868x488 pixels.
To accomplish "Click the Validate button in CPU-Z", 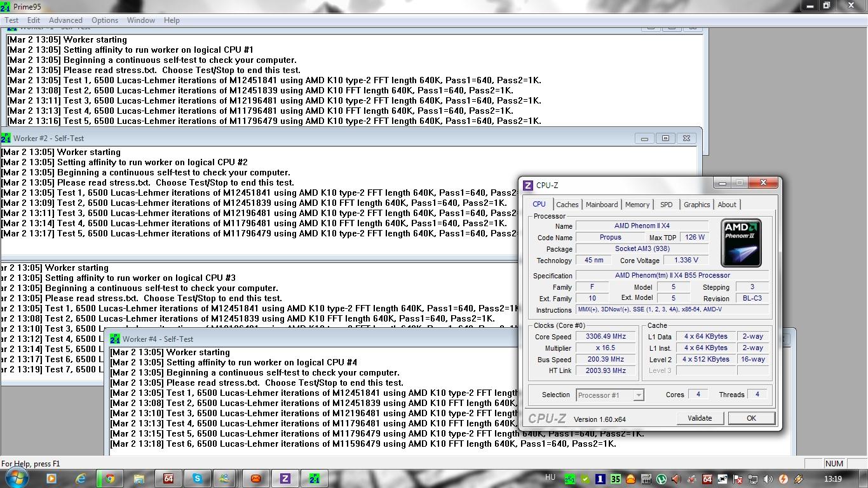I will tap(700, 418).
